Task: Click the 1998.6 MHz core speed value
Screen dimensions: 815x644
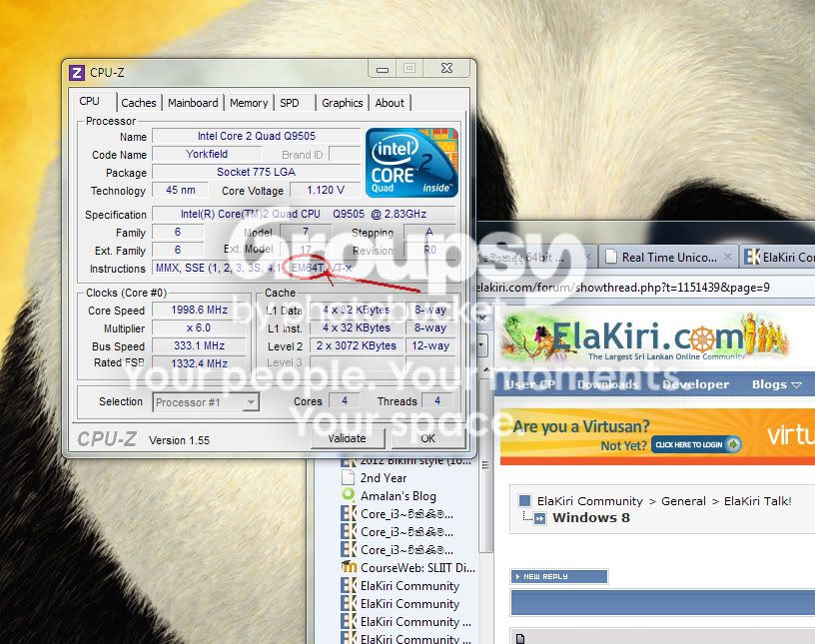Action: pos(199,310)
